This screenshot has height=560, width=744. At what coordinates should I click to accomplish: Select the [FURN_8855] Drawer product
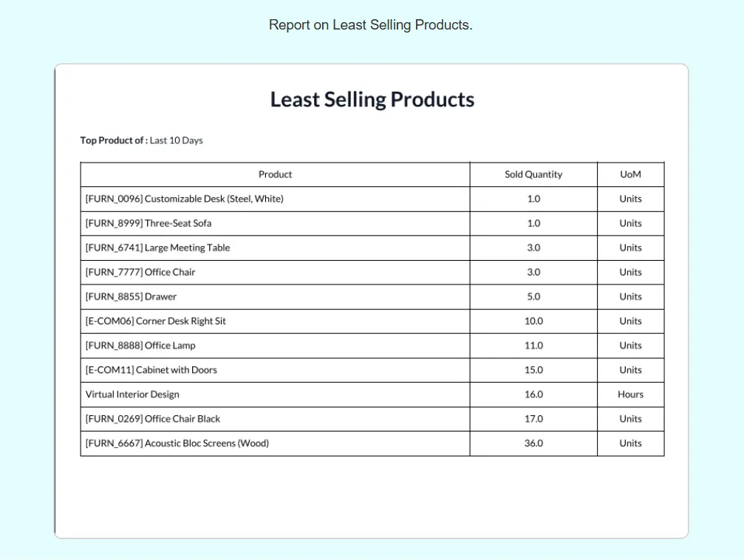point(131,296)
